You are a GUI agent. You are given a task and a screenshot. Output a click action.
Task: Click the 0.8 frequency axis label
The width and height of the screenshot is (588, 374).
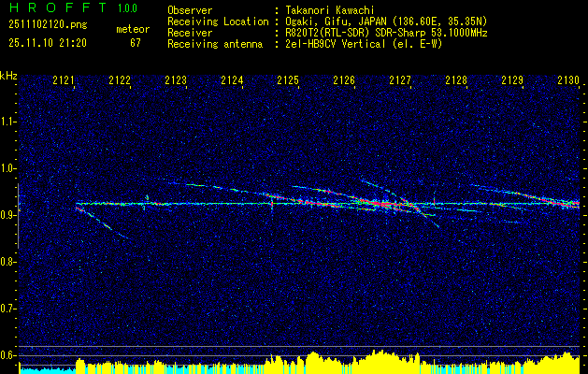[x=7, y=262]
